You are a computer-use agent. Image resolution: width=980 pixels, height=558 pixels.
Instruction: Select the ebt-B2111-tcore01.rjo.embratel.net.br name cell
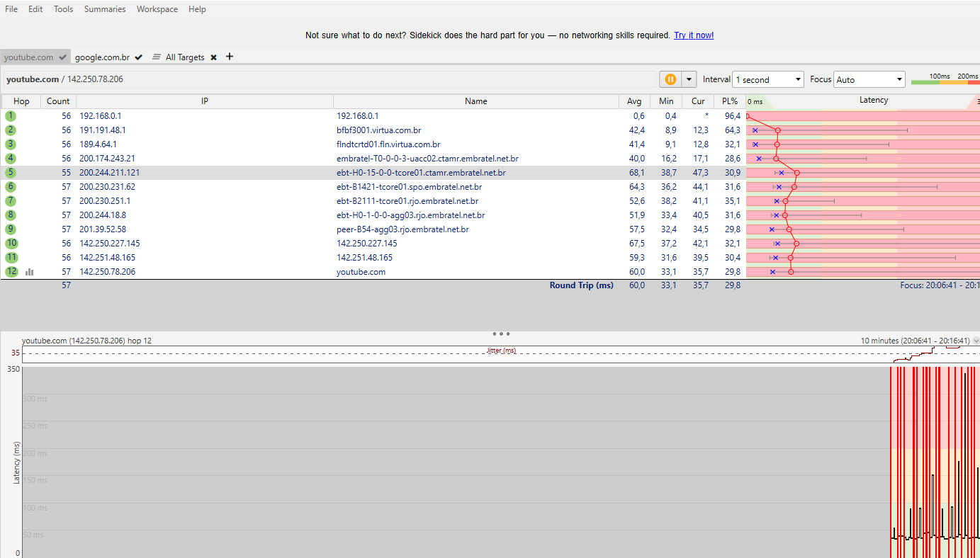pyautogui.click(x=407, y=200)
